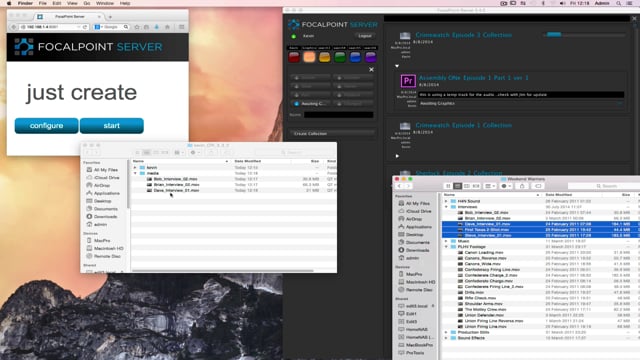Switch Weekend Warriors window to icon view
This screenshot has width=640, height=360.
[448, 186]
